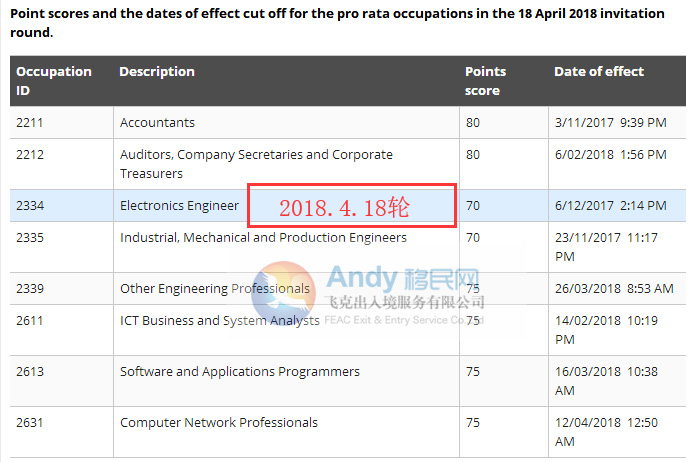This screenshot has height=462, width=697.
Task: Select the Industrial, Mechanical and Production Engineers cell
Action: point(263,238)
